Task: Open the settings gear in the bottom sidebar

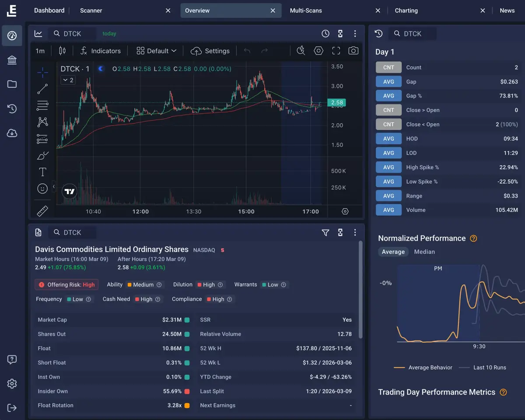Action: tap(12, 384)
